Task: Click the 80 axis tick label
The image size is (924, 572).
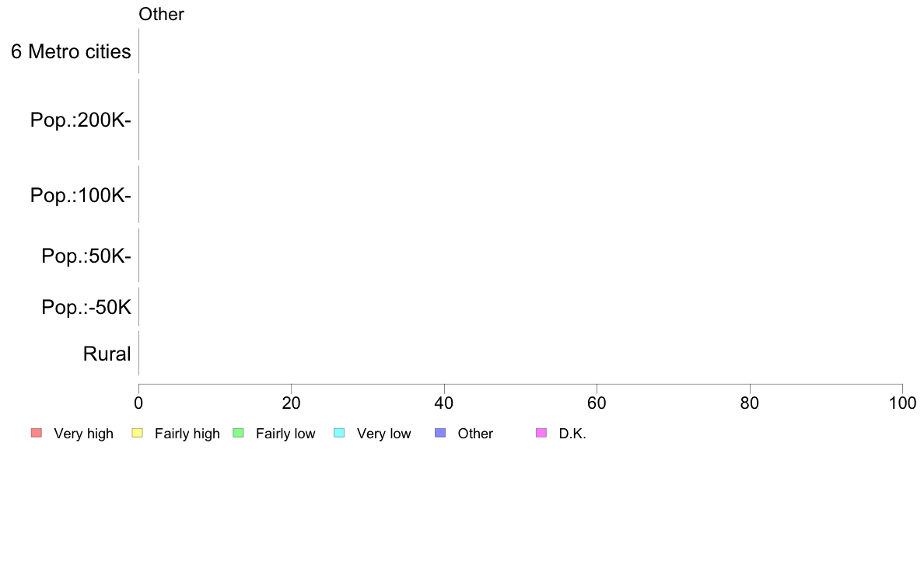Action: [x=750, y=403]
